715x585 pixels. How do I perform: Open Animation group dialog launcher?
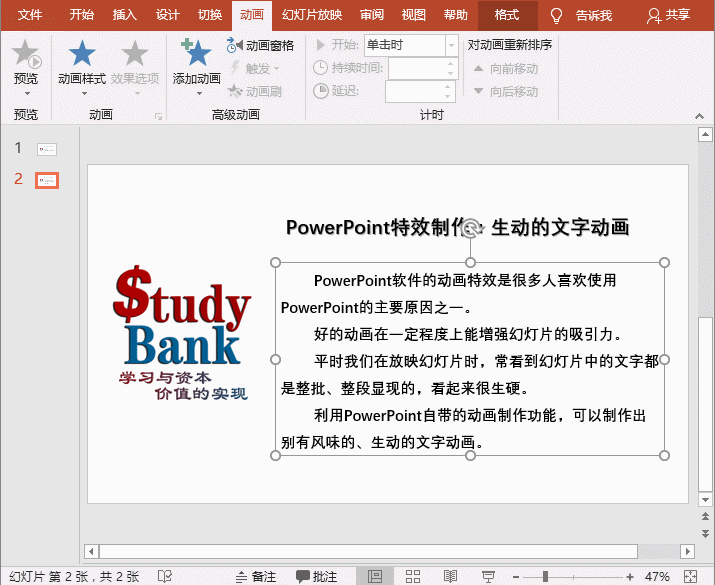coord(158,117)
